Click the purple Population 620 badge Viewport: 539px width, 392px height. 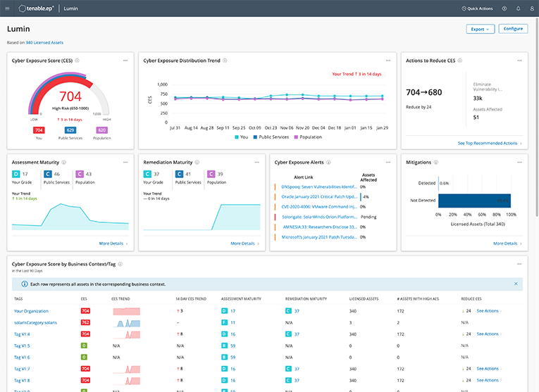(x=102, y=130)
